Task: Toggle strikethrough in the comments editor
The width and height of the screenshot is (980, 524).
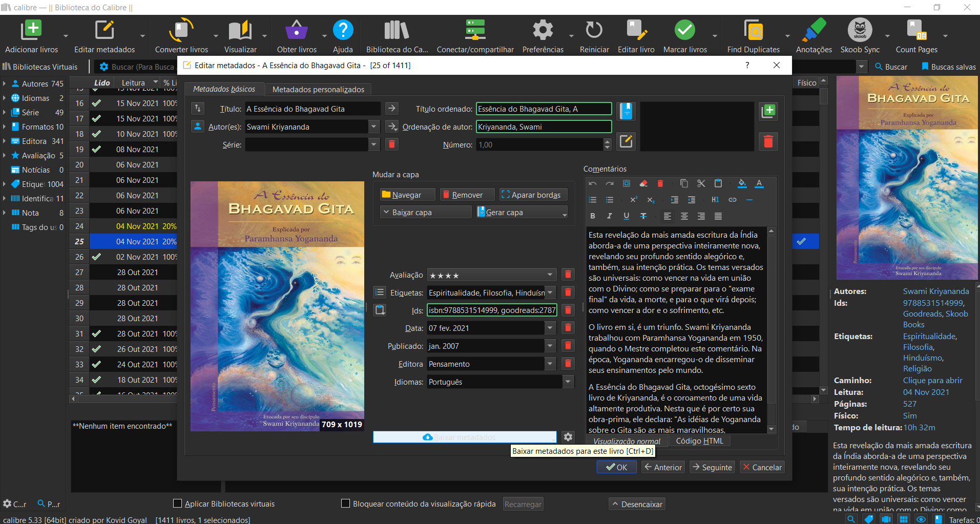Action: [643, 216]
